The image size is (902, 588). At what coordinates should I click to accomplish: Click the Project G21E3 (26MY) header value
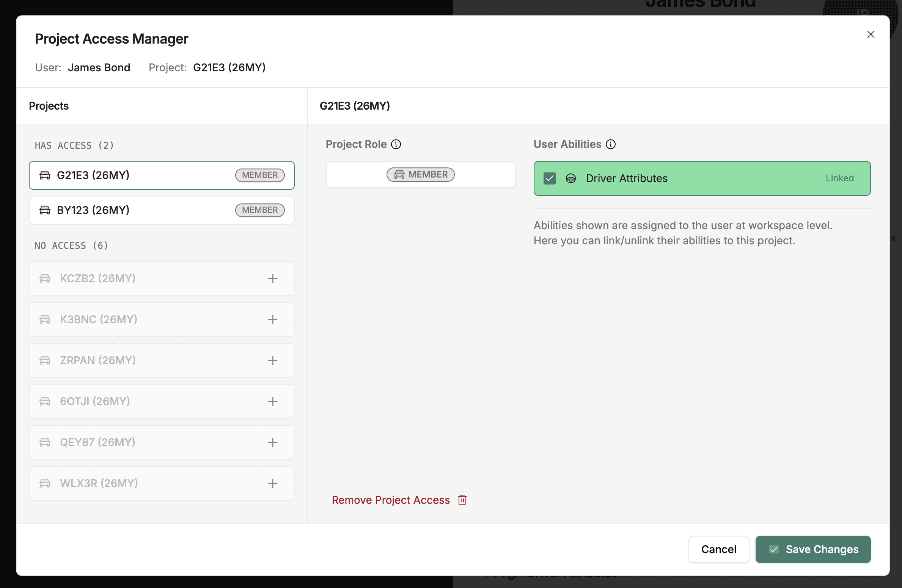pyautogui.click(x=229, y=68)
